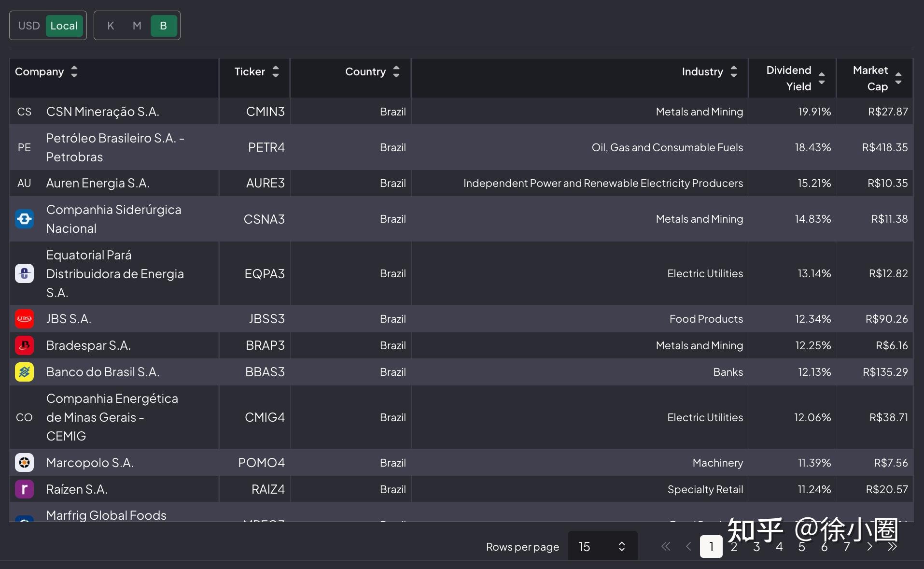Click the CMIN3 ticker cell
This screenshot has height=569, width=924.
(x=265, y=112)
